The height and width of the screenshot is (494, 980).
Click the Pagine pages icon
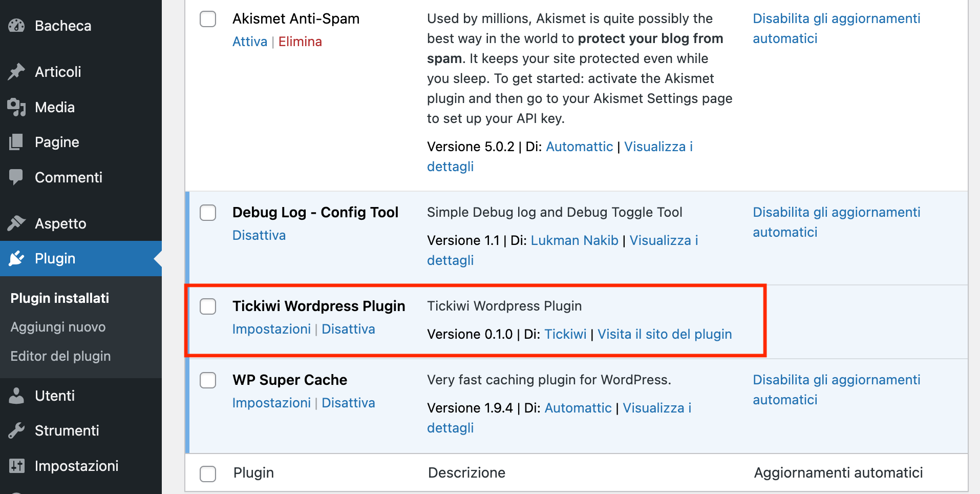(17, 141)
